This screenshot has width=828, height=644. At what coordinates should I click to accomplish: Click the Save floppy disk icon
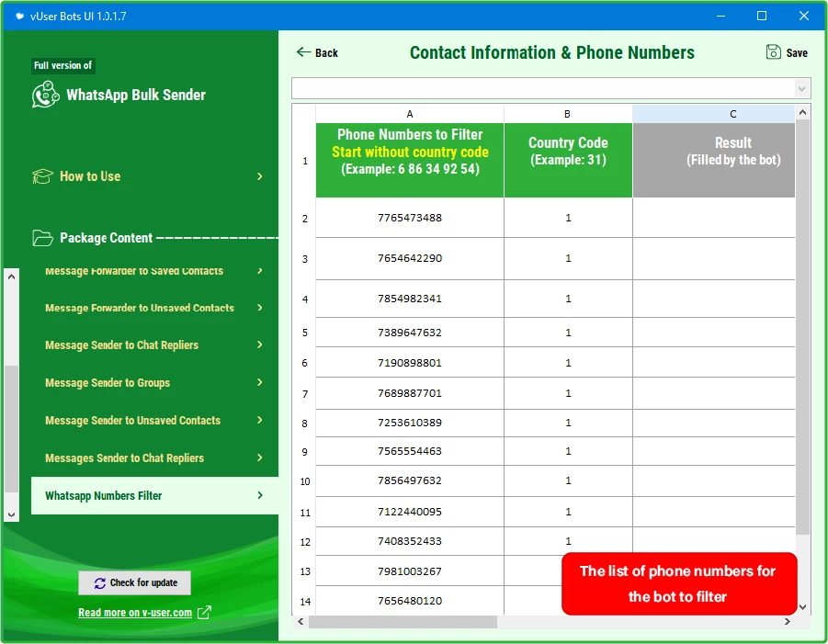(x=773, y=52)
